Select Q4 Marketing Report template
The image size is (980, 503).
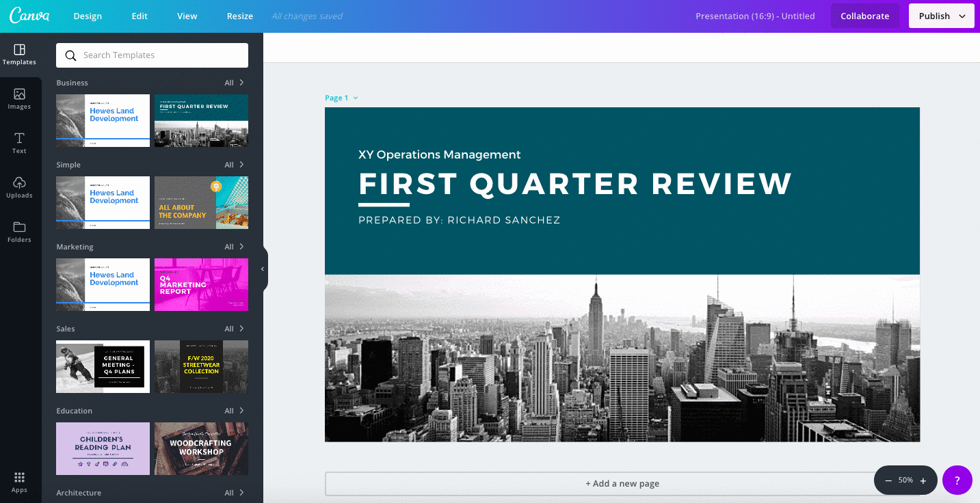tap(201, 284)
